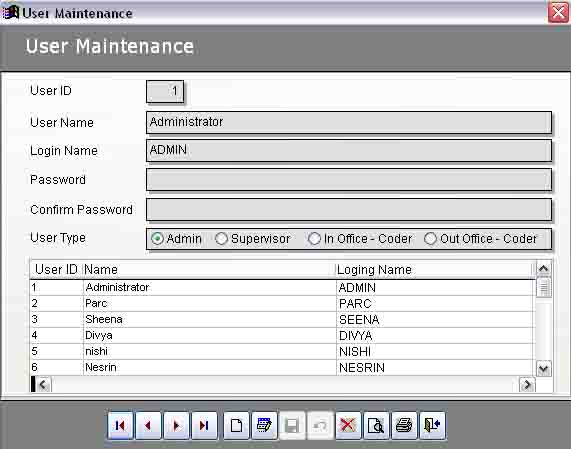This screenshot has height=449, width=571.
Task: Click the edit record icon
Action: pos(264,425)
